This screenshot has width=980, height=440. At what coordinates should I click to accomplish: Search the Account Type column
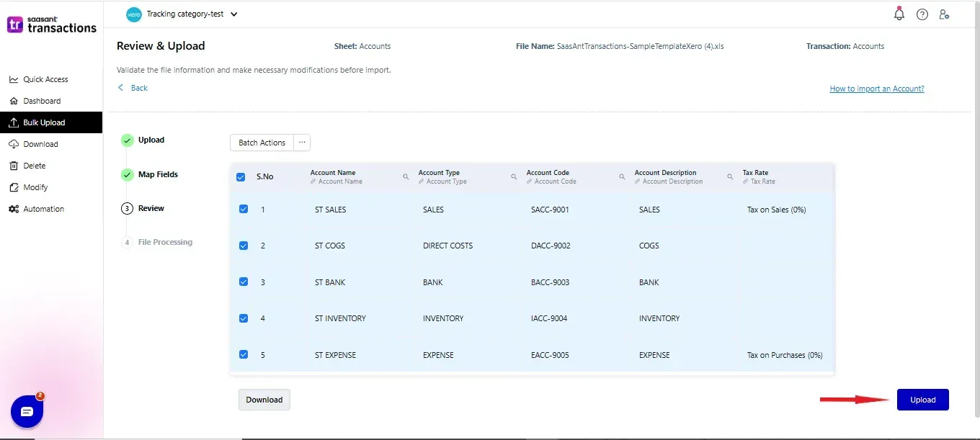pos(514,176)
